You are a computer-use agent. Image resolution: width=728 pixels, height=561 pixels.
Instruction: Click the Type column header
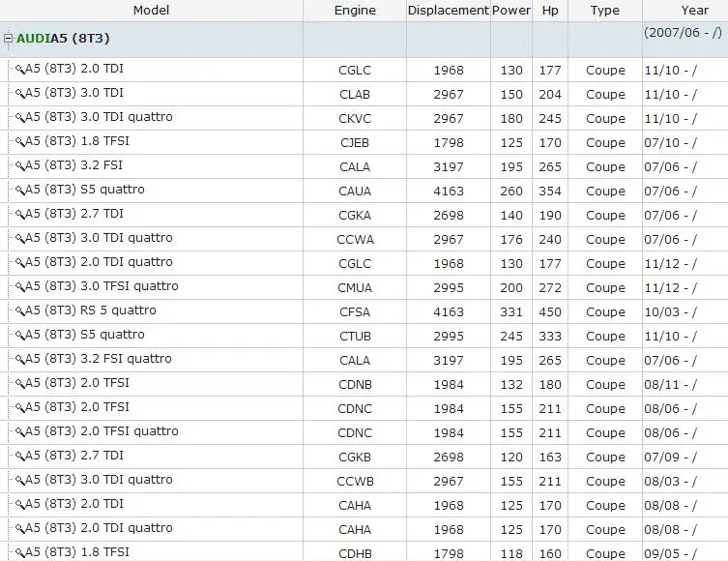point(605,11)
